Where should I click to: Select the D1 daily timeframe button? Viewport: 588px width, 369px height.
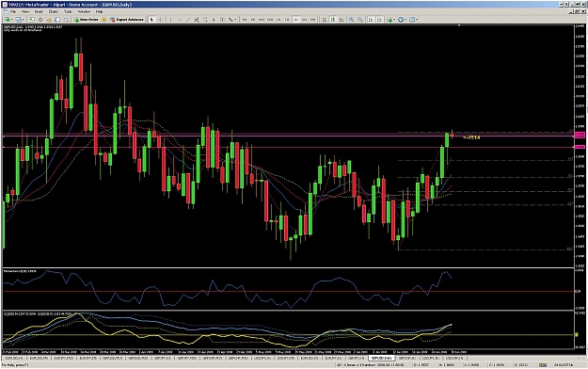pos(295,20)
